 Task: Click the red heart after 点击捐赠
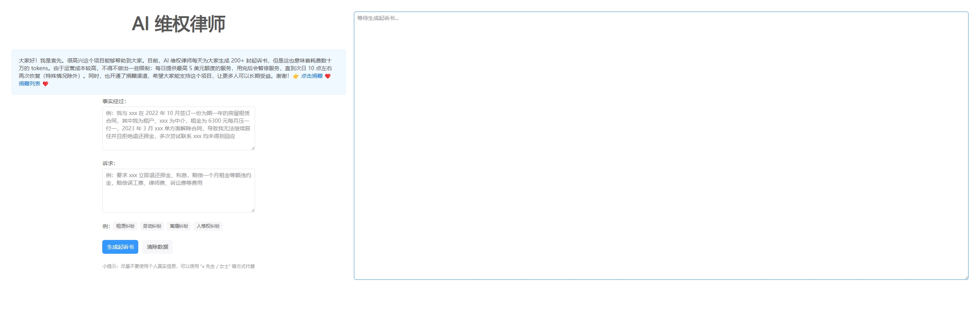(327, 76)
